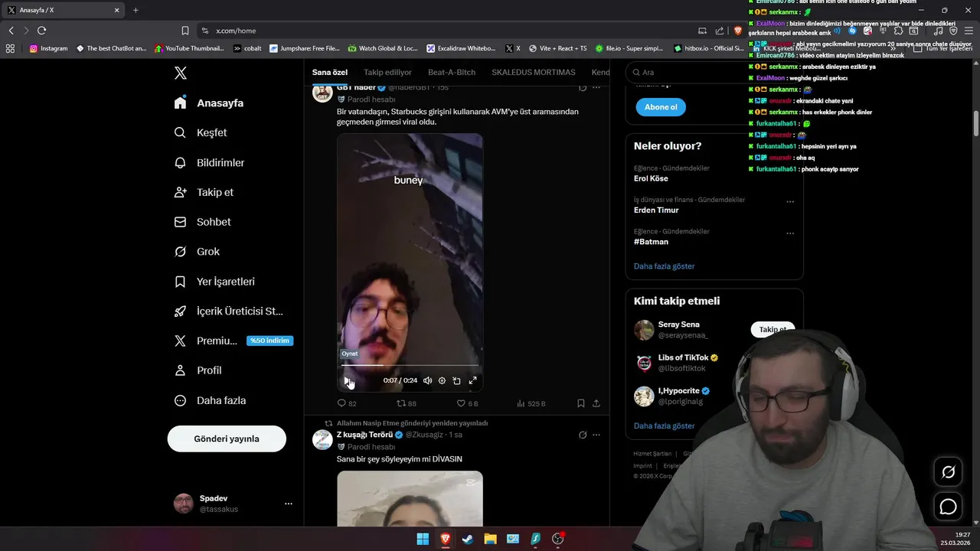
Task: Toggle picture-in-picture on video
Action: pyautogui.click(x=456, y=380)
